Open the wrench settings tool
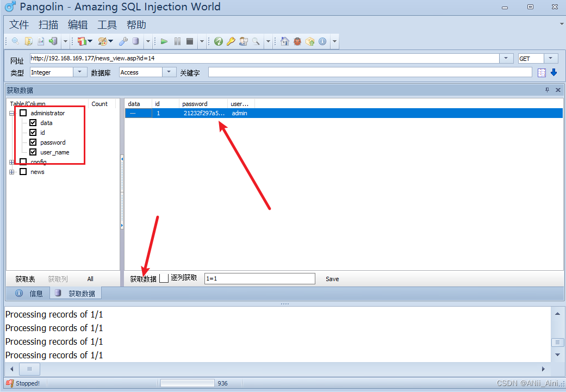The width and height of the screenshot is (566, 392). pos(123,41)
